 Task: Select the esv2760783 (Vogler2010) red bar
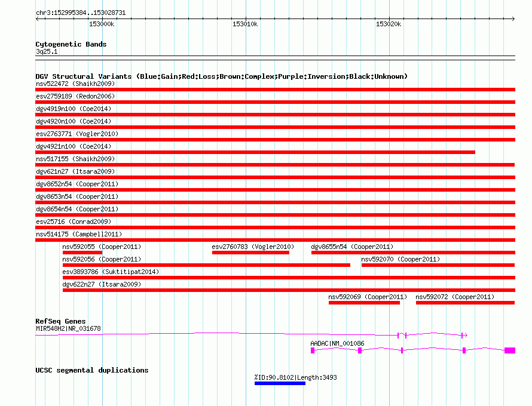click(x=250, y=253)
